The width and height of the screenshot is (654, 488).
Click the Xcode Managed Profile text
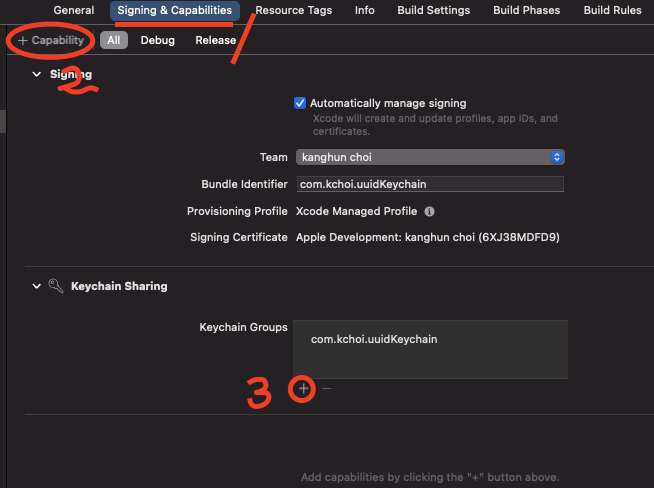click(x=356, y=211)
